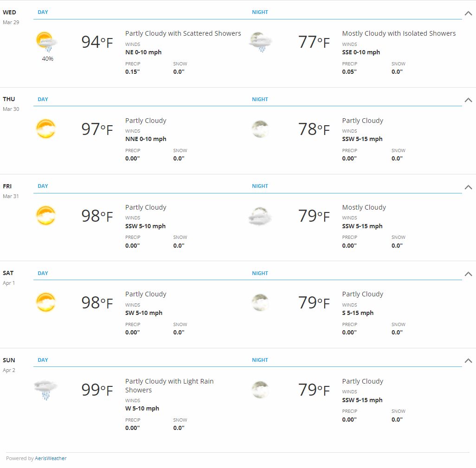Click Saturday daytime partly cloudy sun icon
The width and height of the screenshot is (476, 468).
point(46,302)
